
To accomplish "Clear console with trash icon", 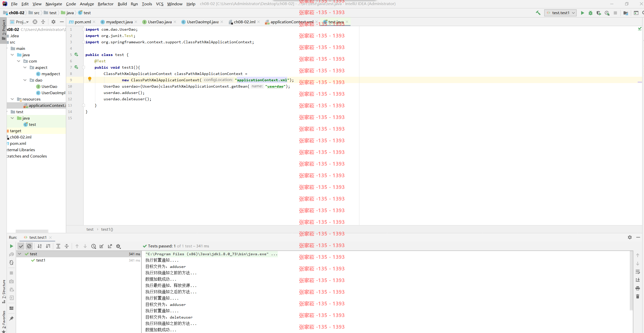I will 638,297.
